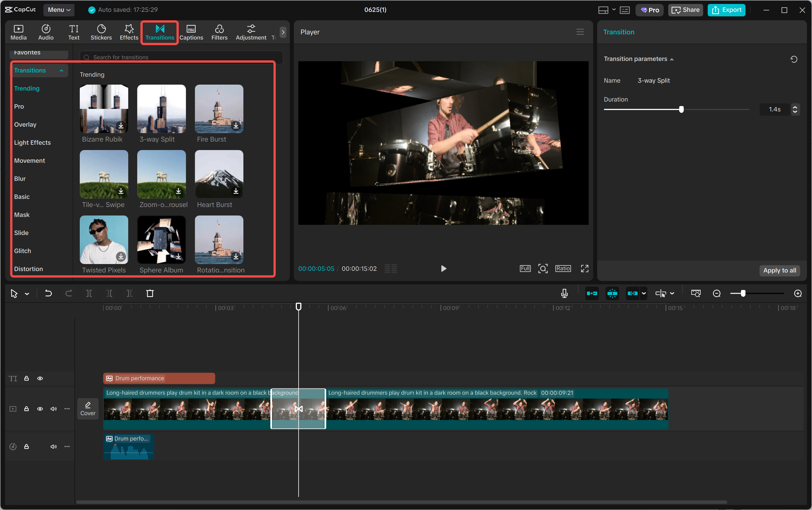Switch to the Effects tab
The width and height of the screenshot is (812, 510).
pos(128,32)
